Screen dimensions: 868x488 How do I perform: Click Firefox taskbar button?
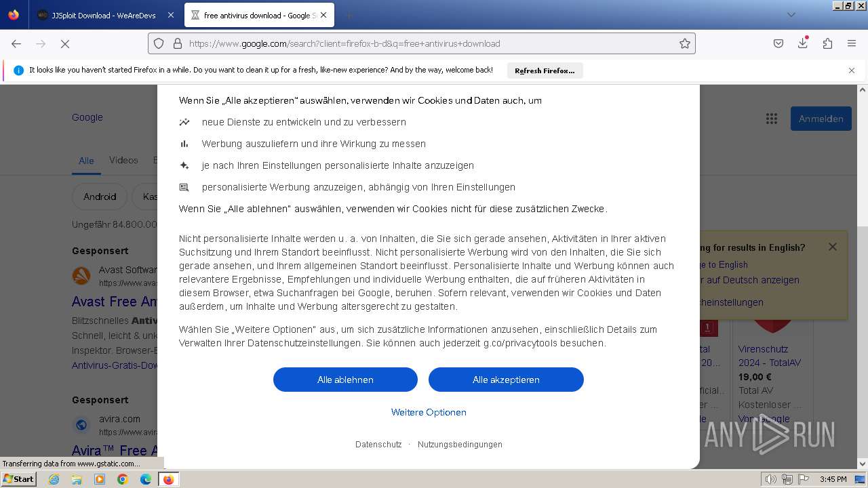pos(169,479)
